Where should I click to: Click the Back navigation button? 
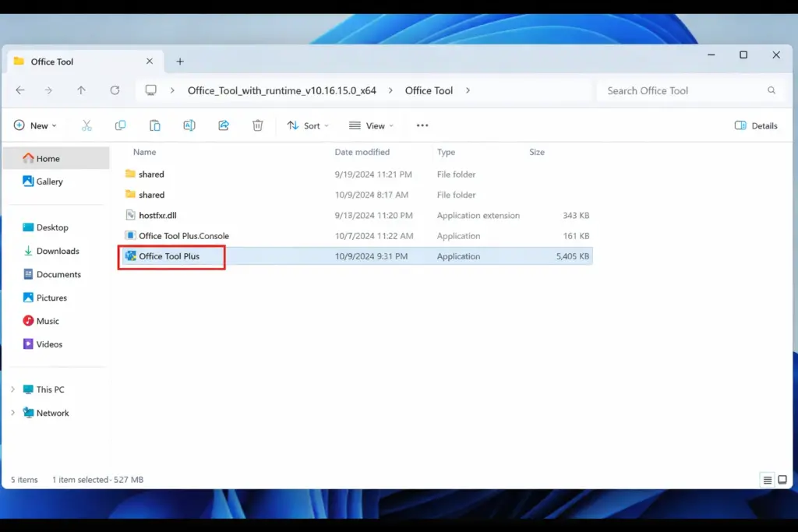tap(20, 90)
